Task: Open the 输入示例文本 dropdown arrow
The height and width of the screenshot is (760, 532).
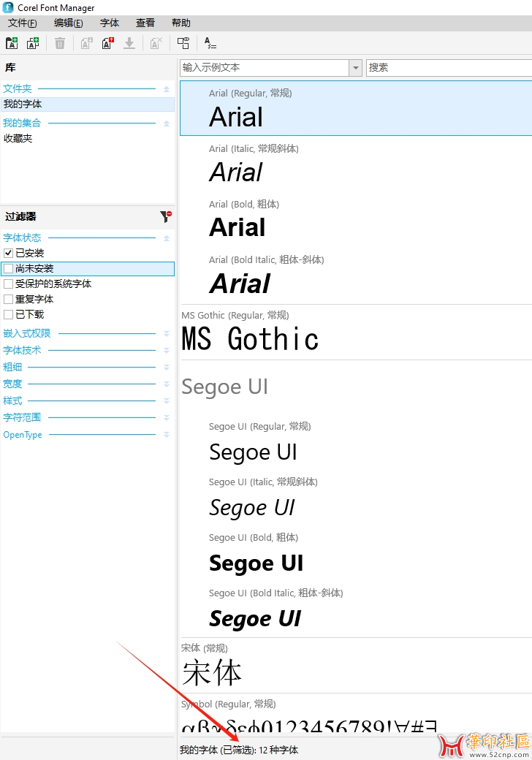Action: (x=356, y=68)
